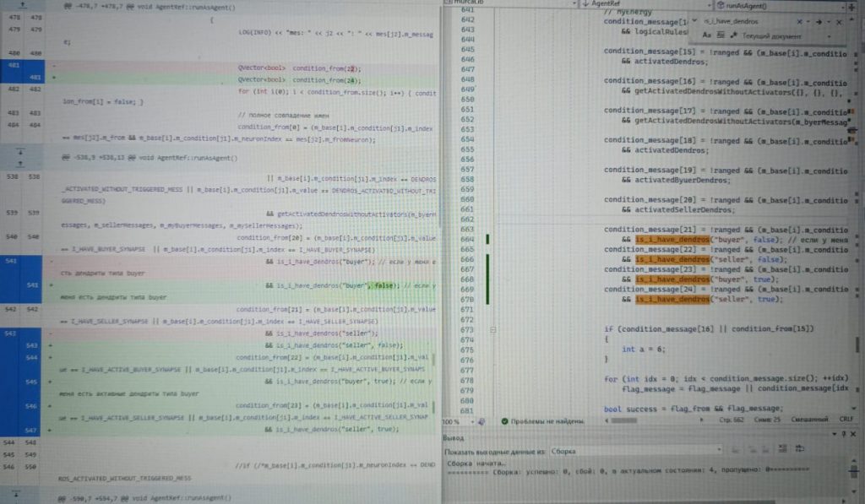Click the 'Сборка начата...' output line
Screen dimensions: 865x504
475,463
